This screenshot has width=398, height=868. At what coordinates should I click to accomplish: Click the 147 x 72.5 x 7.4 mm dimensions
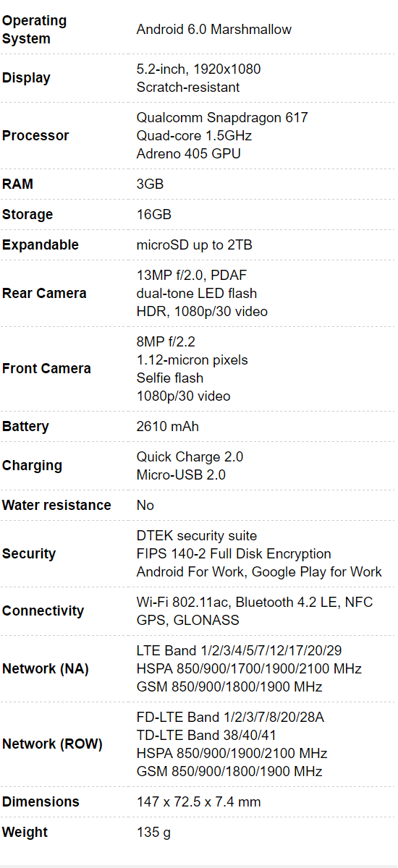199,801
